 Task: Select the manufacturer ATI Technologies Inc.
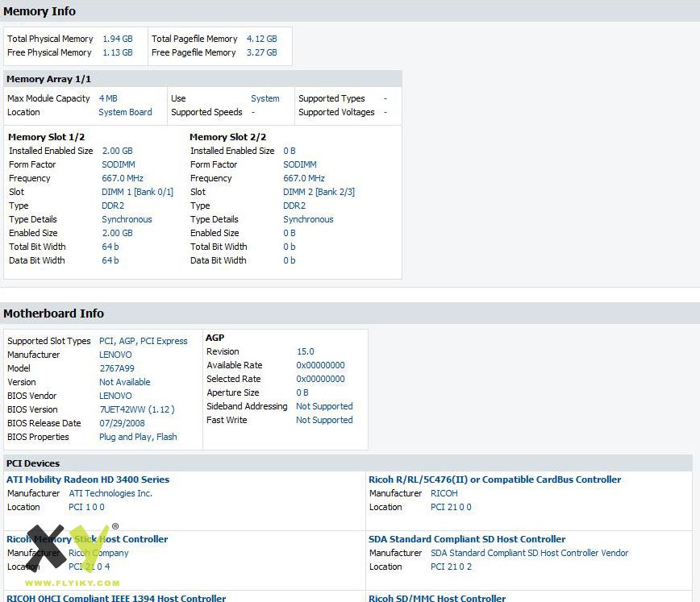point(110,493)
